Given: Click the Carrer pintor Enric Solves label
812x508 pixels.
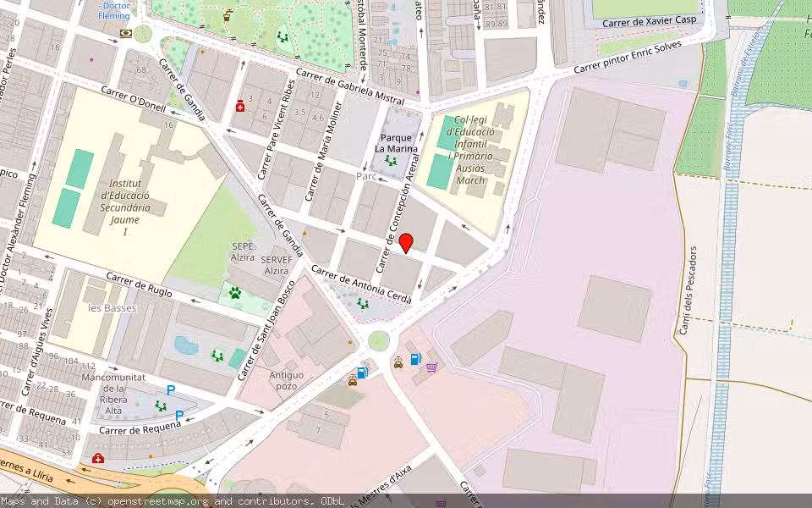Looking at the screenshot, I should [x=628, y=57].
